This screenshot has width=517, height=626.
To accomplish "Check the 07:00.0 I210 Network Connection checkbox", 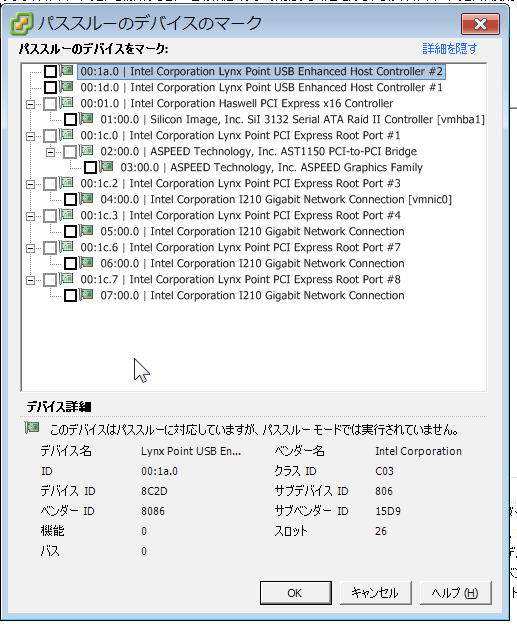I will click(x=70, y=295).
